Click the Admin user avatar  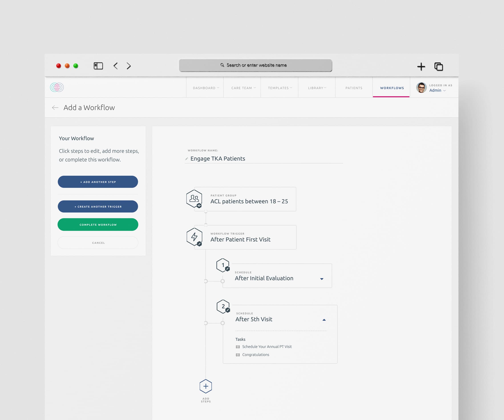click(421, 88)
